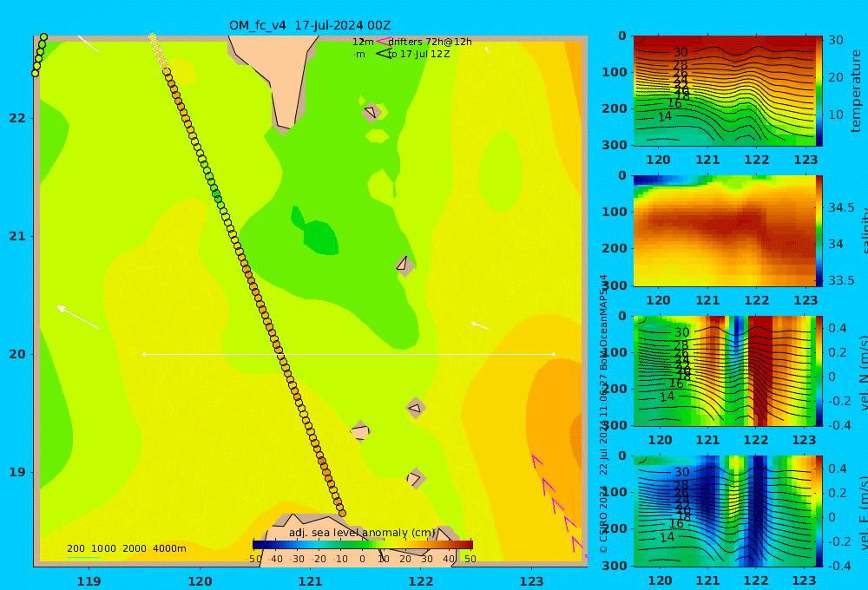Screen dimensions: 868x590
Task: Click the salinity colorbar
Action: point(819,231)
